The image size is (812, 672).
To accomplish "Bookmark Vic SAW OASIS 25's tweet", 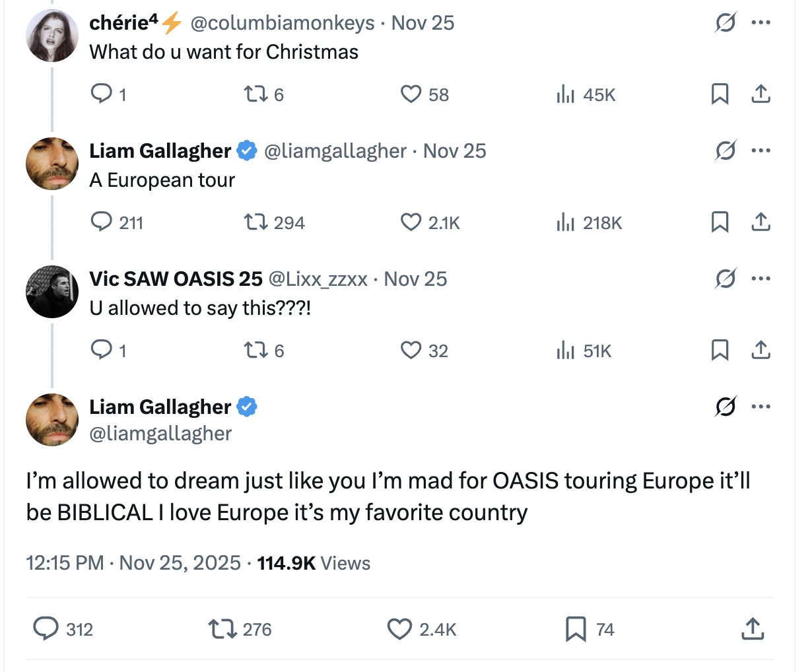I will click(x=720, y=351).
